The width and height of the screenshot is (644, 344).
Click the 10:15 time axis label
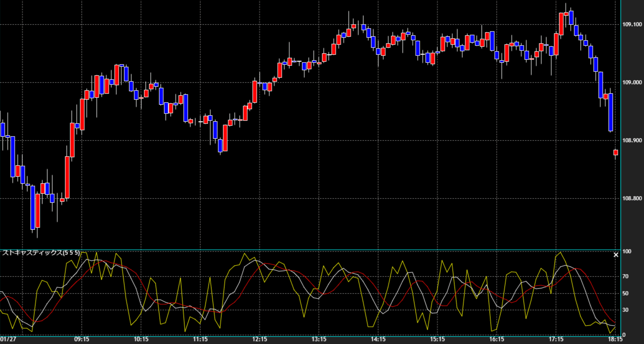tap(141, 339)
